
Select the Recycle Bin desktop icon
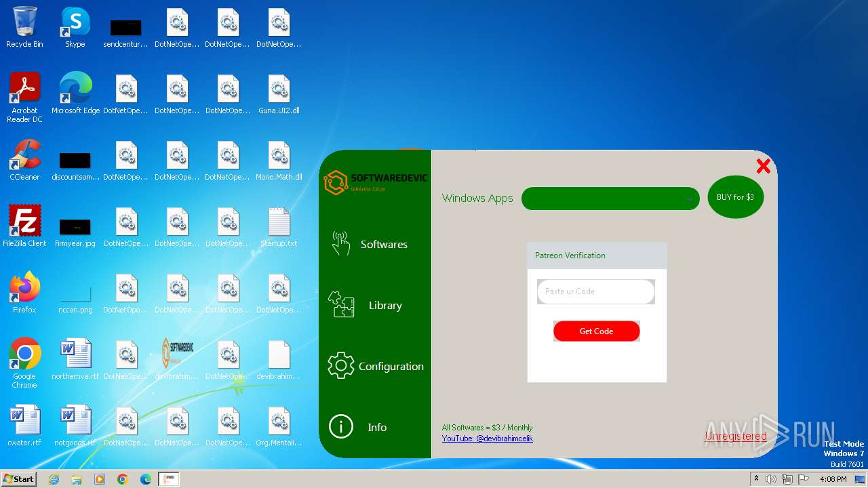pyautogui.click(x=24, y=28)
